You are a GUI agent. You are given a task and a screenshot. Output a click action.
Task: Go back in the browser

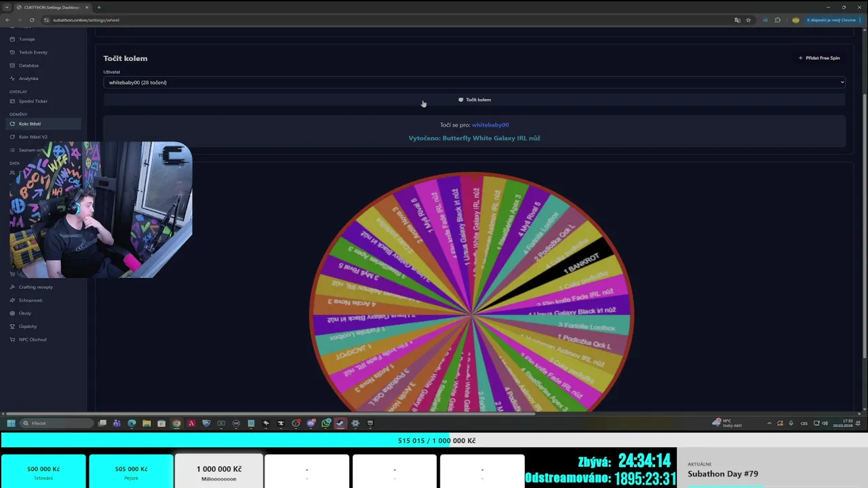pos(7,20)
